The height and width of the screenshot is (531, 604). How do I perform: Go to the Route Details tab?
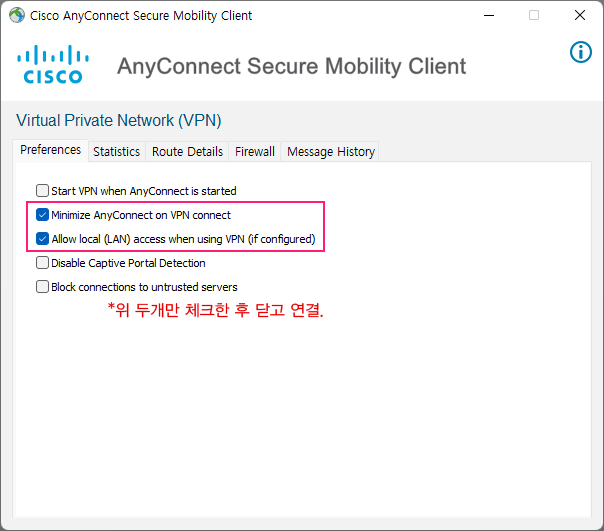pos(187,152)
